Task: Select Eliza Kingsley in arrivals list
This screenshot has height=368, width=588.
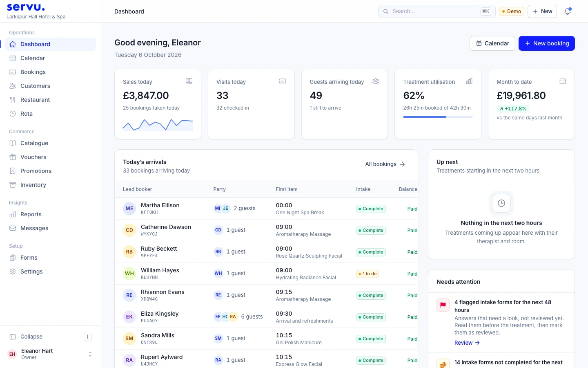Action: coord(266,317)
